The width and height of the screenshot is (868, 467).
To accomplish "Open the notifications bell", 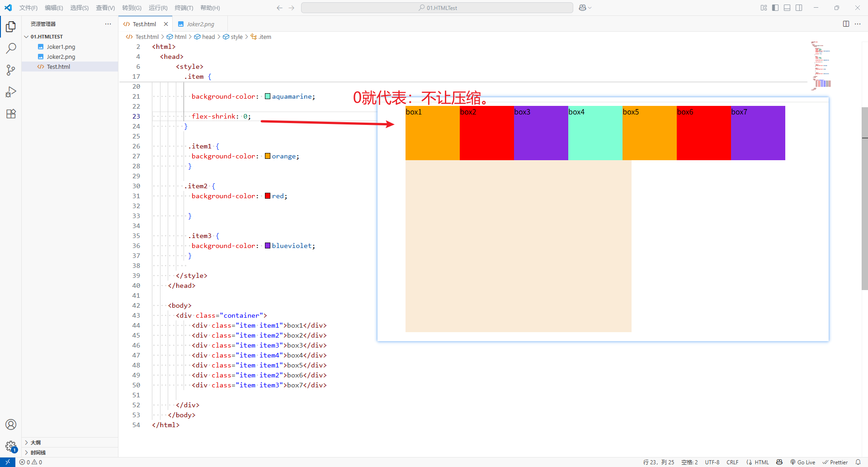I will 858,462.
